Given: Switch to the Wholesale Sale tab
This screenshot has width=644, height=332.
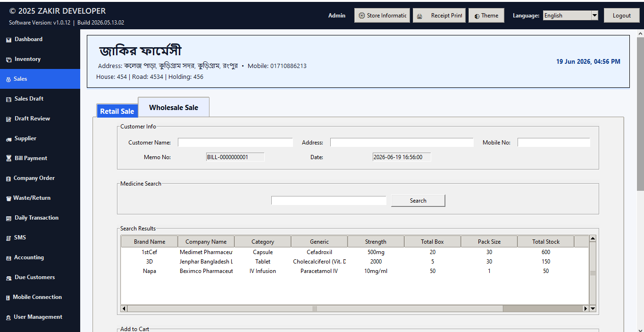Looking at the screenshot, I should (x=174, y=107).
